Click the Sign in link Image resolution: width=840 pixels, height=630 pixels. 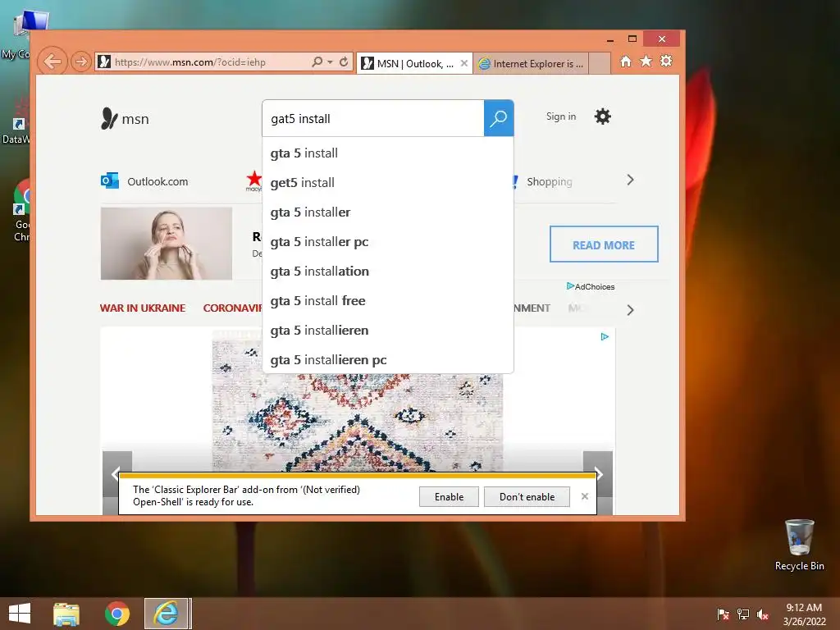[x=561, y=116]
